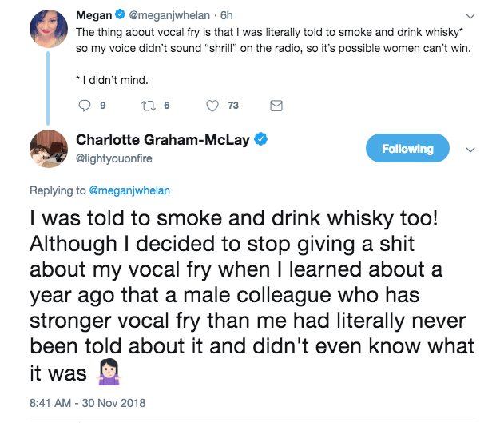Open Megan's profile picture
504x423 pixels.
tap(47, 30)
